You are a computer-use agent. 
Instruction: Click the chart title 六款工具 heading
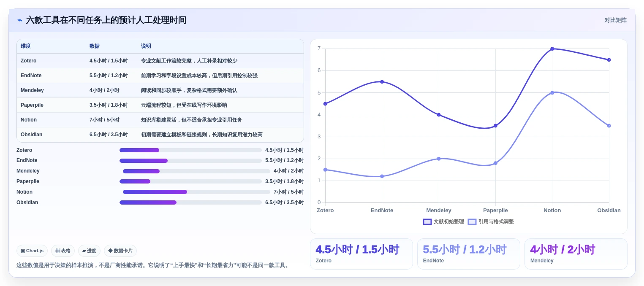point(106,20)
